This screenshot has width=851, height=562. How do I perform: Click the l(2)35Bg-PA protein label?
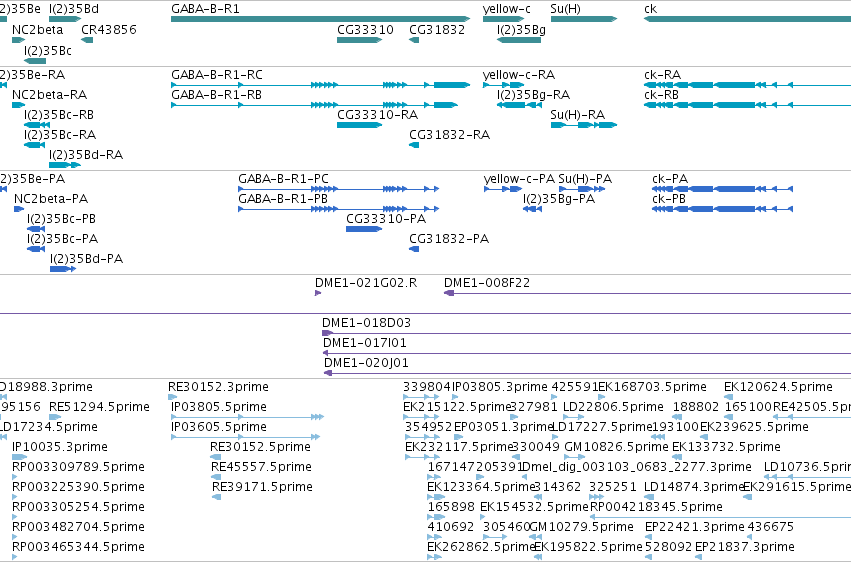(558, 199)
